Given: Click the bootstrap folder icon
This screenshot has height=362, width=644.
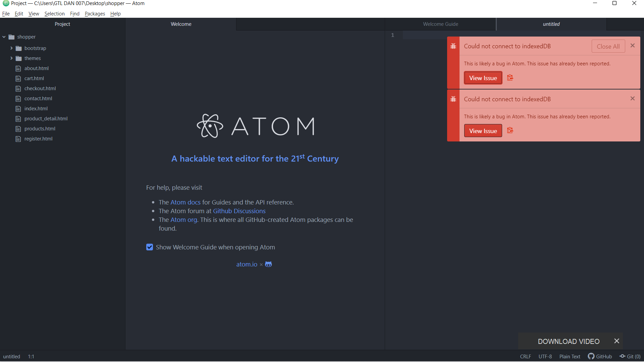Looking at the screenshot, I should 19,48.
